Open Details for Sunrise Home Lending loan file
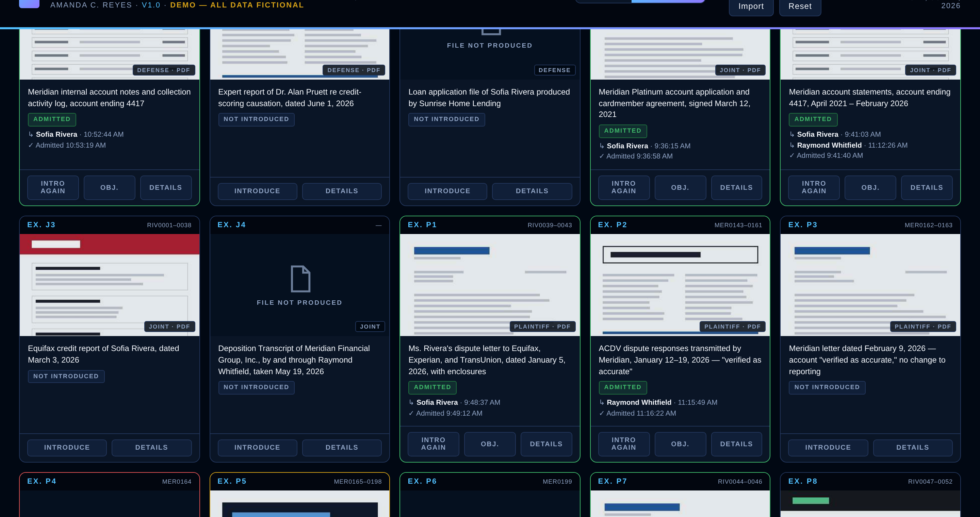The width and height of the screenshot is (980, 517). [x=532, y=191]
